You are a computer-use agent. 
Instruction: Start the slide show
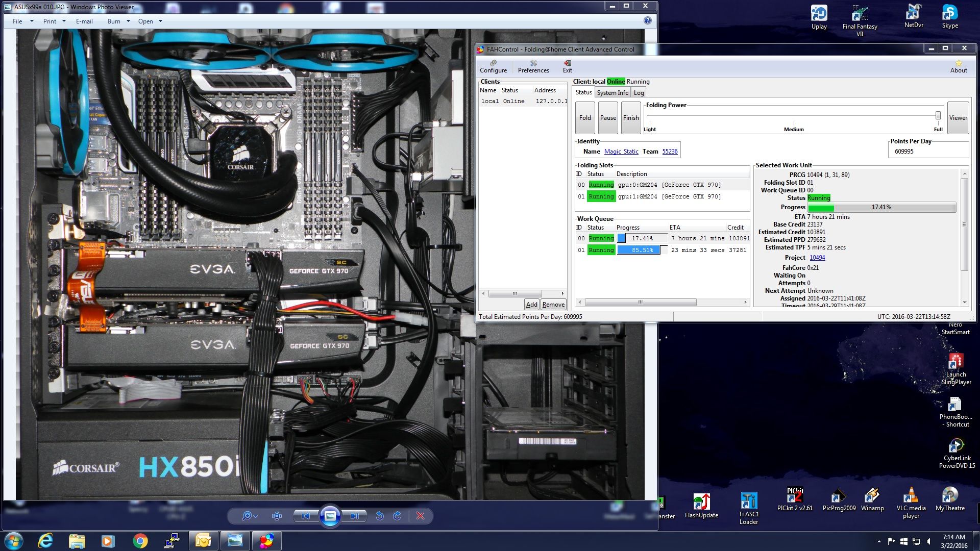point(330,516)
